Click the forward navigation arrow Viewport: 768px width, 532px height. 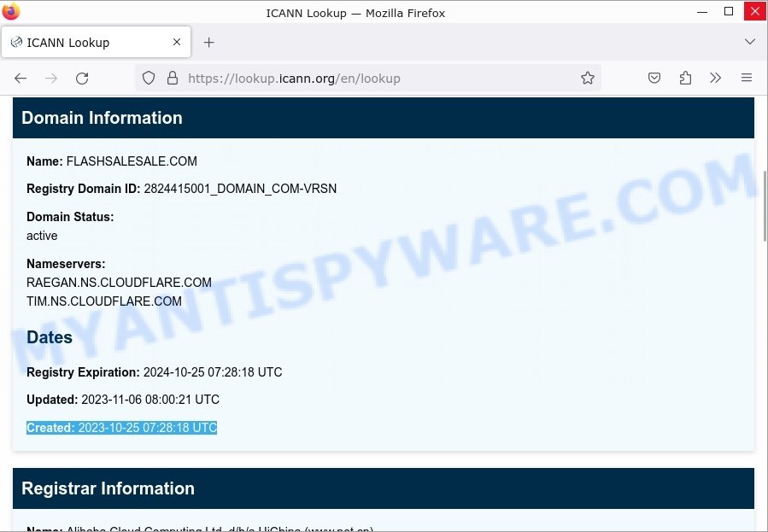(x=51, y=79)
